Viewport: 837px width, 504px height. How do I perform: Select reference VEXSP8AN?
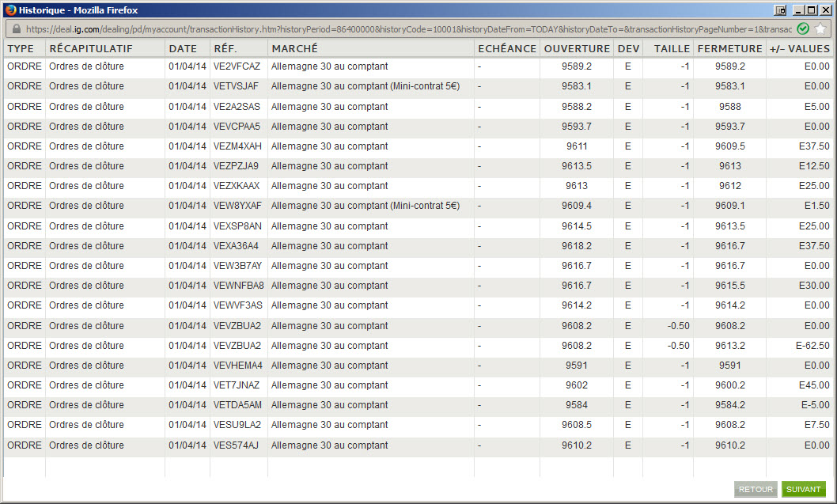237,226
